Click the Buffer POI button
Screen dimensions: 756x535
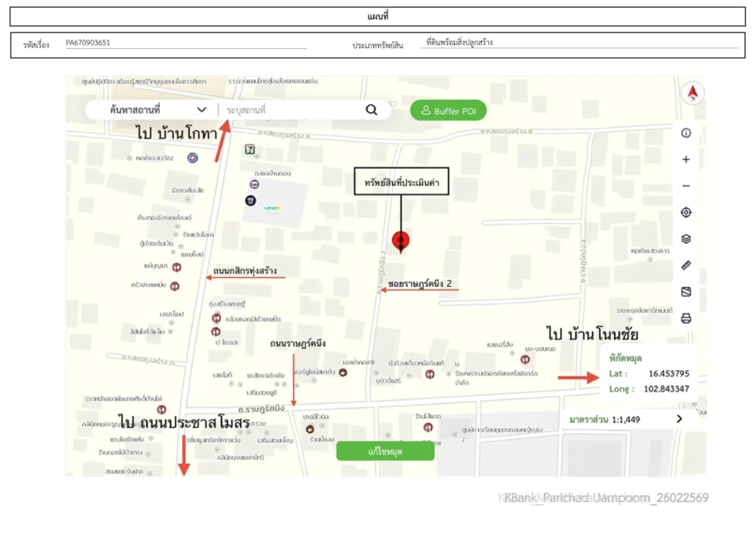pos(448,110)
